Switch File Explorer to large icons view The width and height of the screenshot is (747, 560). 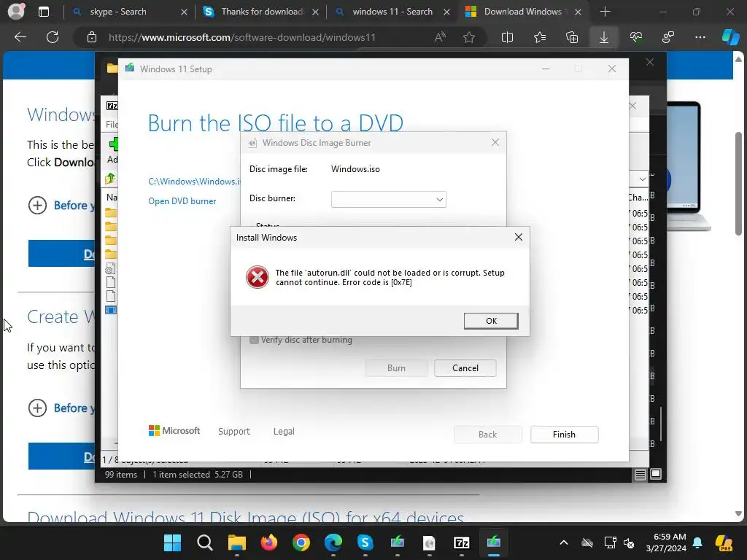coord(656,474)
